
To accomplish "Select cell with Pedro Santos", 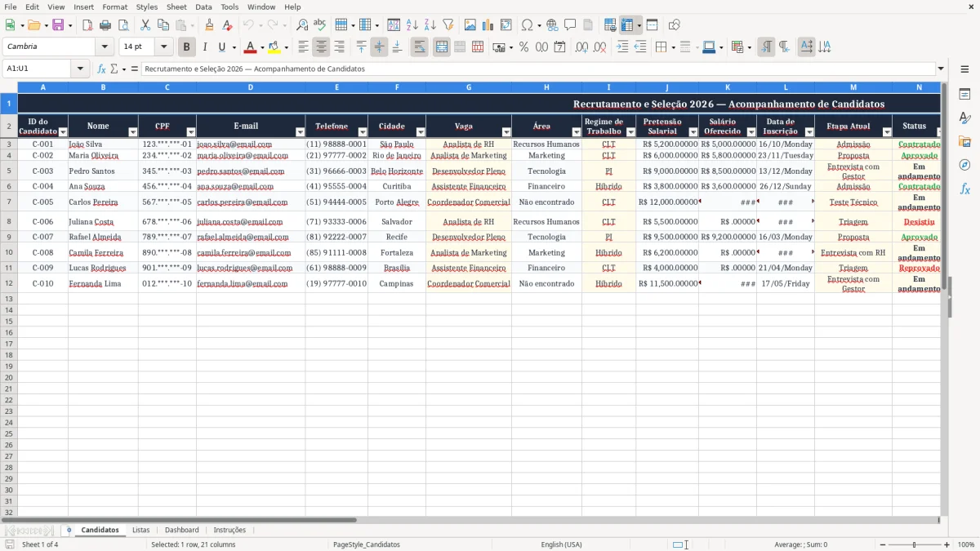I will point(103,171).
